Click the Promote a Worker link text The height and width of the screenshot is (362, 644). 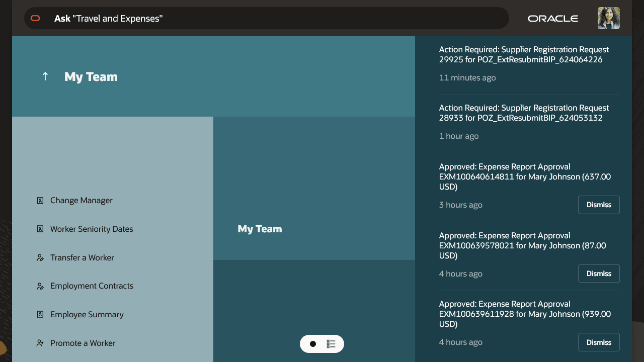point(83,343)
